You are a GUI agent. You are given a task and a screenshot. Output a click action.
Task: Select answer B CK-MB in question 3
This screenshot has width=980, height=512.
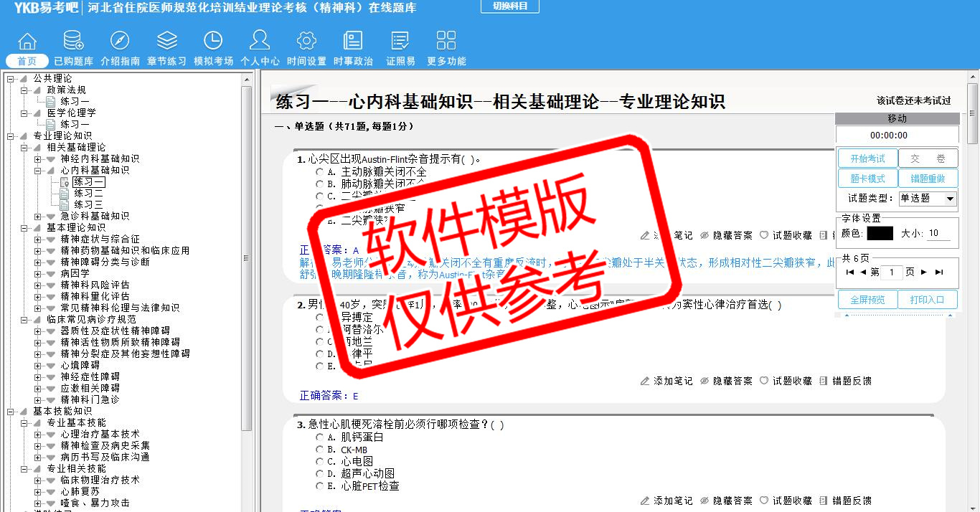click(320, 450)
